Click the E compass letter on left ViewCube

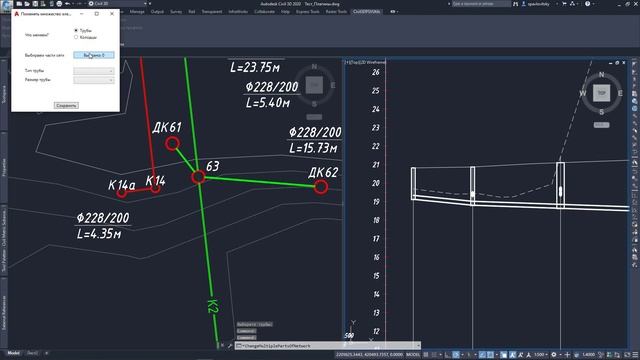pyautogui.click(x=333, y=85)
